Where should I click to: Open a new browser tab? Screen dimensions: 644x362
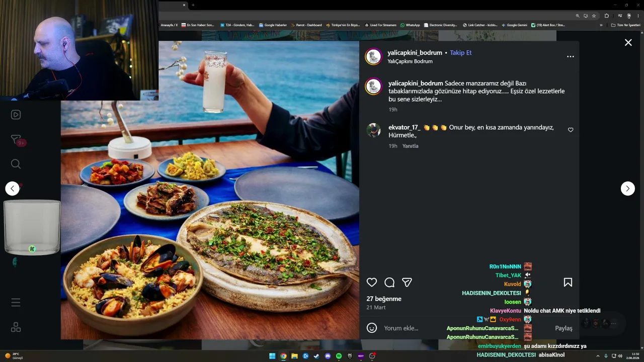193,5
